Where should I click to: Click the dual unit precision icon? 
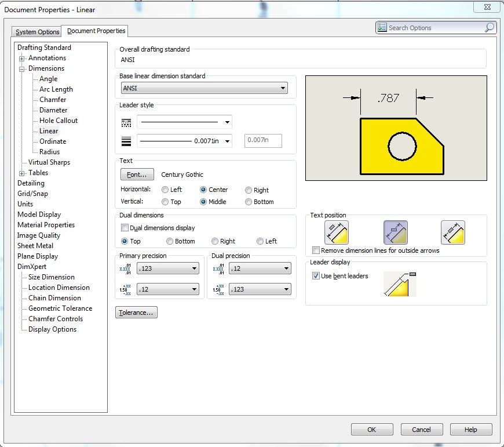pos(218,268)
